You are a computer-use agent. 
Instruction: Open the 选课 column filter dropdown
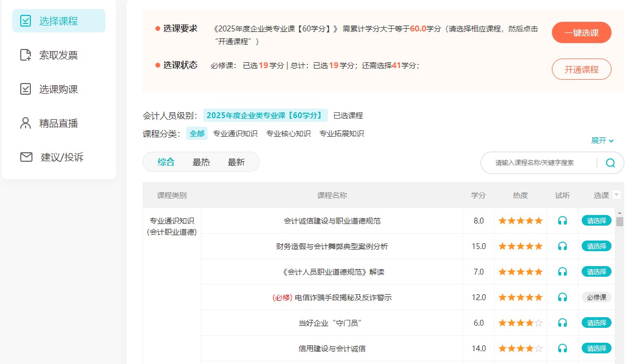click(x=616, y=195)
